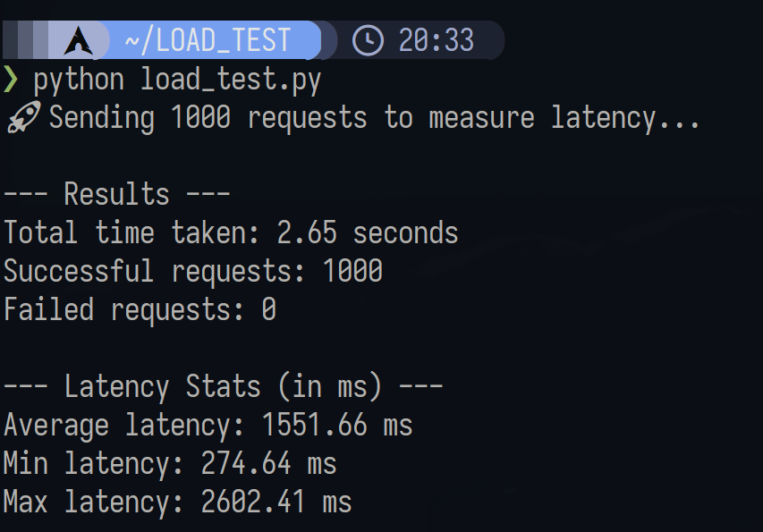Image resolution: width=763 pixels, height=532 pixels.
Task: Click the rocket emoji in output
Action: click(x=21, y=118)
